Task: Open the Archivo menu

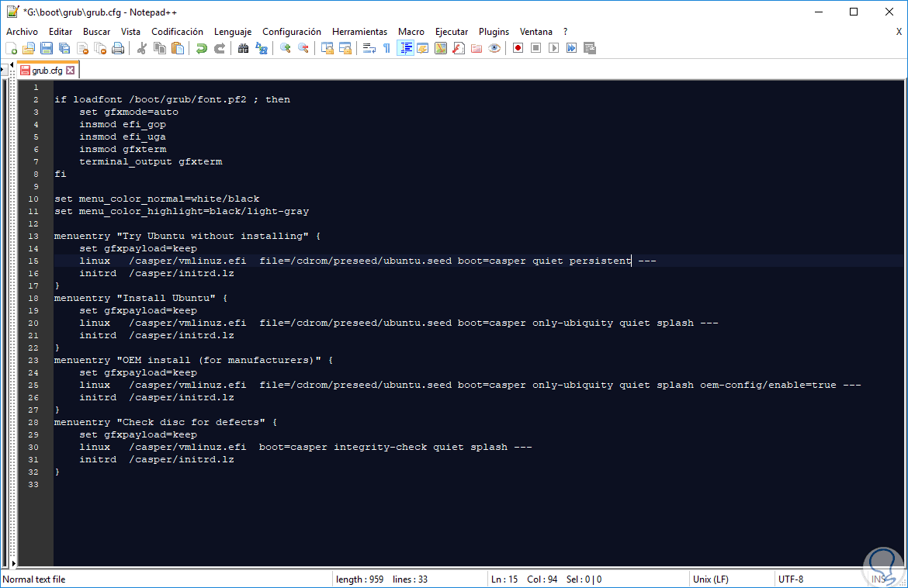Action: coord(22,32)
